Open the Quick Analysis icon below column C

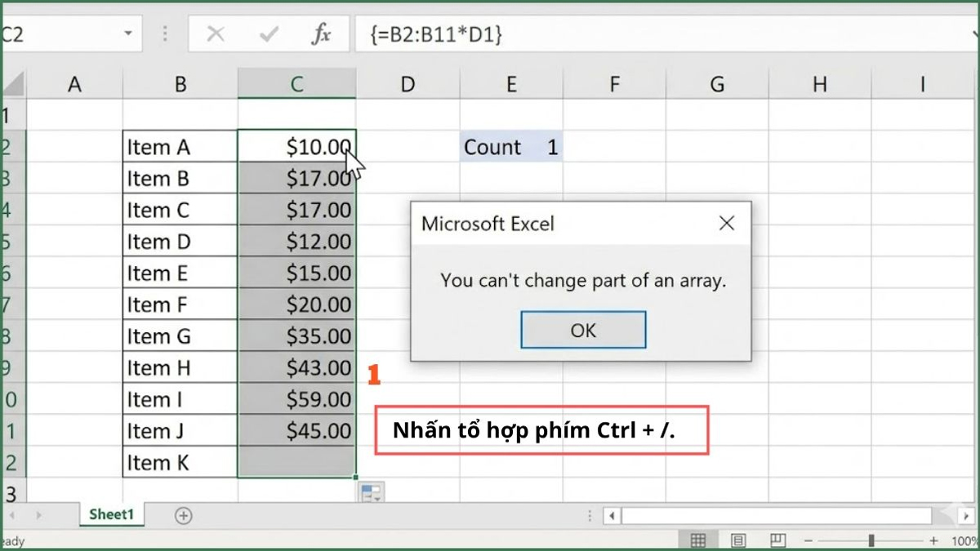click(372, 492)
